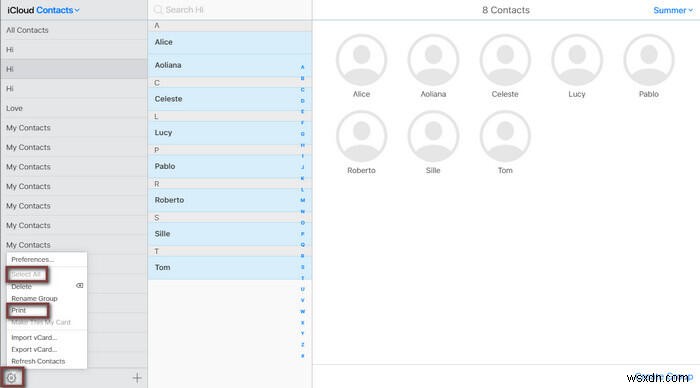The height and width of the screenshot is (388, 700).
Task: Select Celeste in the contact list
Action: [x=230, y=99]
